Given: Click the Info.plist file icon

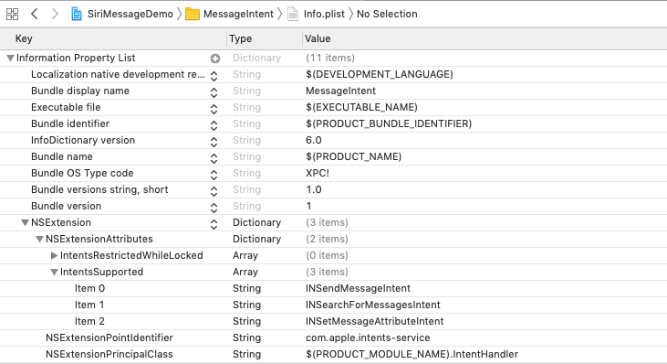Looking at the screenshot, I should (293, 14).
